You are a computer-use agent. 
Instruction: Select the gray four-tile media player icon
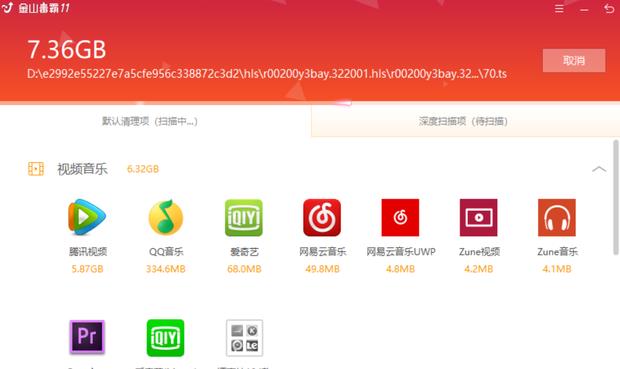click(244, 338)
